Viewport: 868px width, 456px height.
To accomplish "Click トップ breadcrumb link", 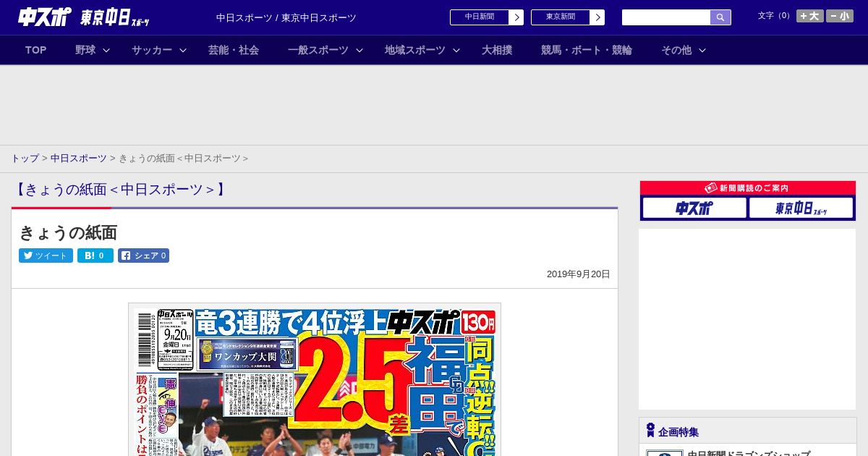I will point(25,159).
